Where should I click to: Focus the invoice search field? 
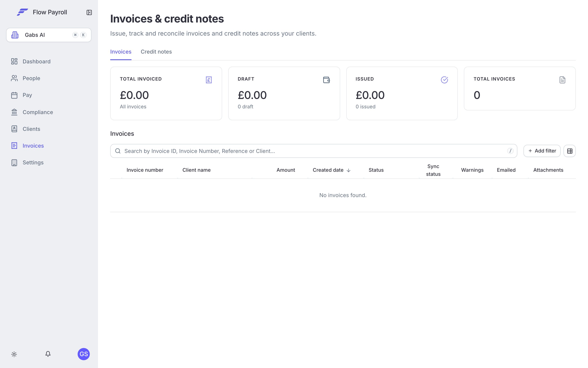[314, 151]
